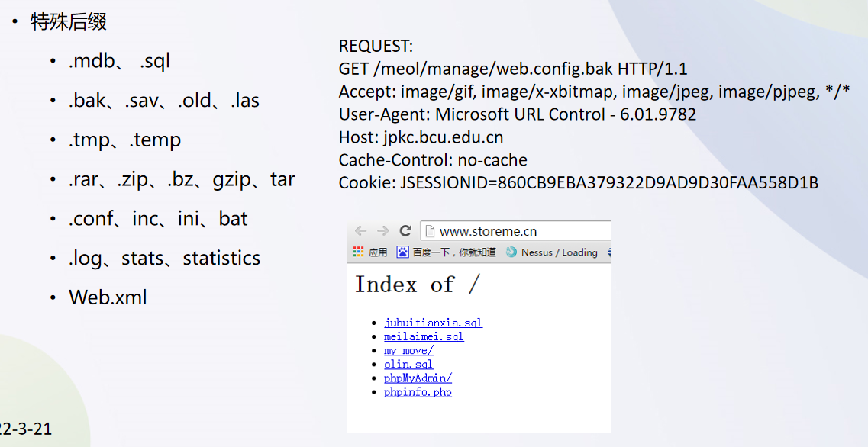Click the 'REQUEST:' label text

tap(376, 46)
